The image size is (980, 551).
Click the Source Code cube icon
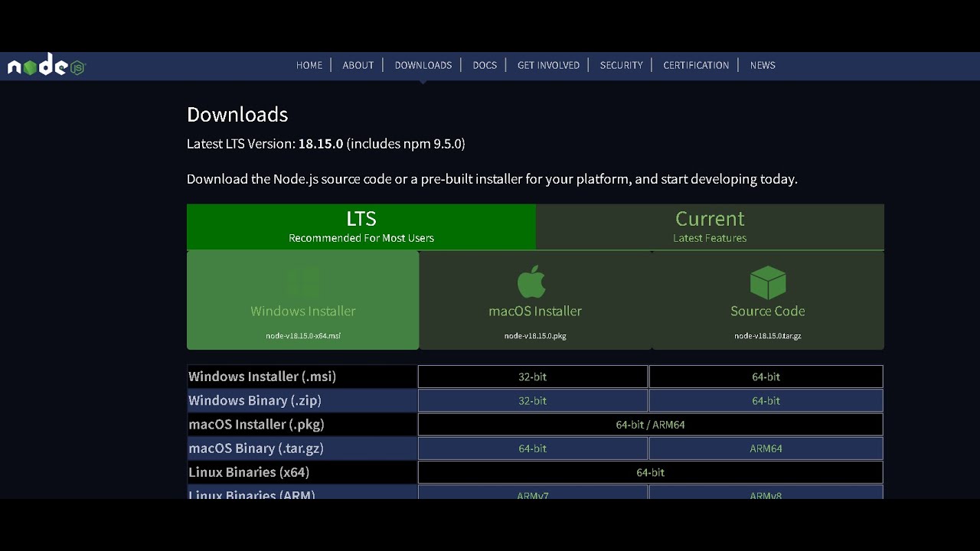coord(768,282)
